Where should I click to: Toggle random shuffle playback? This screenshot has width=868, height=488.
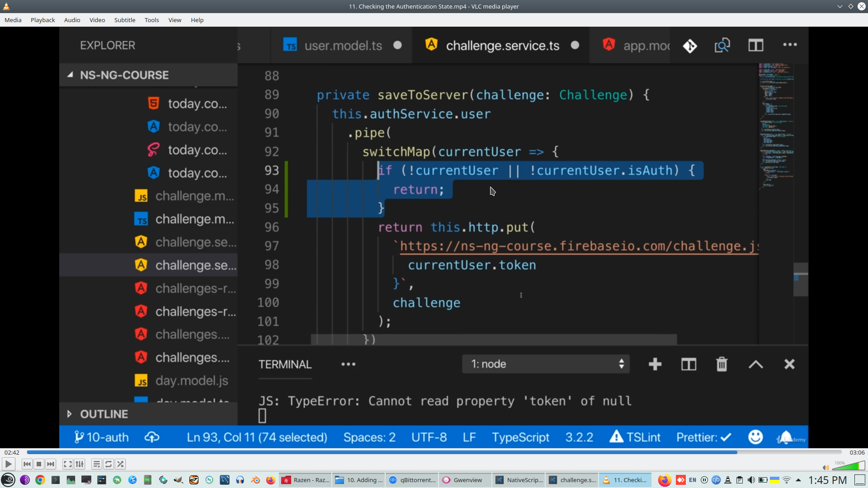(120, 464)
